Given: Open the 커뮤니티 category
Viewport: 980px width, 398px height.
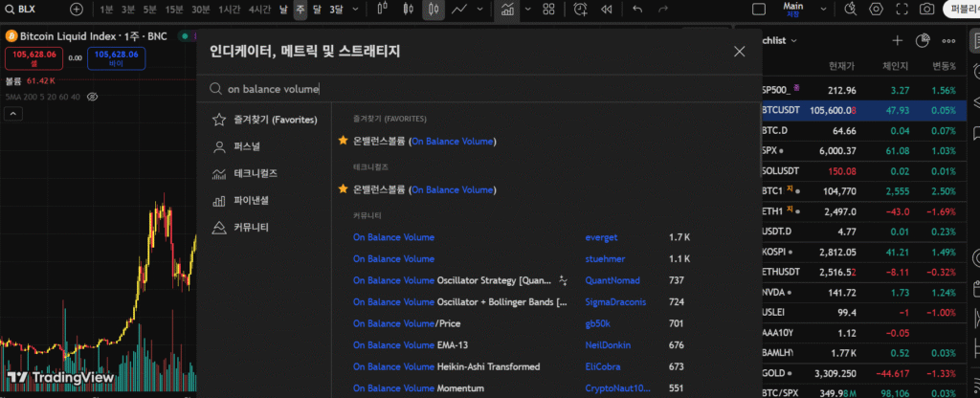Looking at the screenshot, I should click(240, 227).
